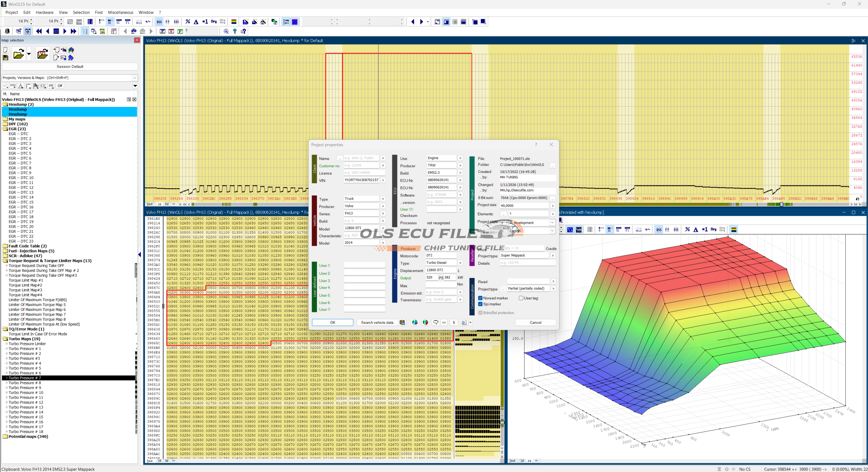The width and height of the screenshot is (868, 472).
Task: Click the blue color square toolbar button
Action: (295, 22)
